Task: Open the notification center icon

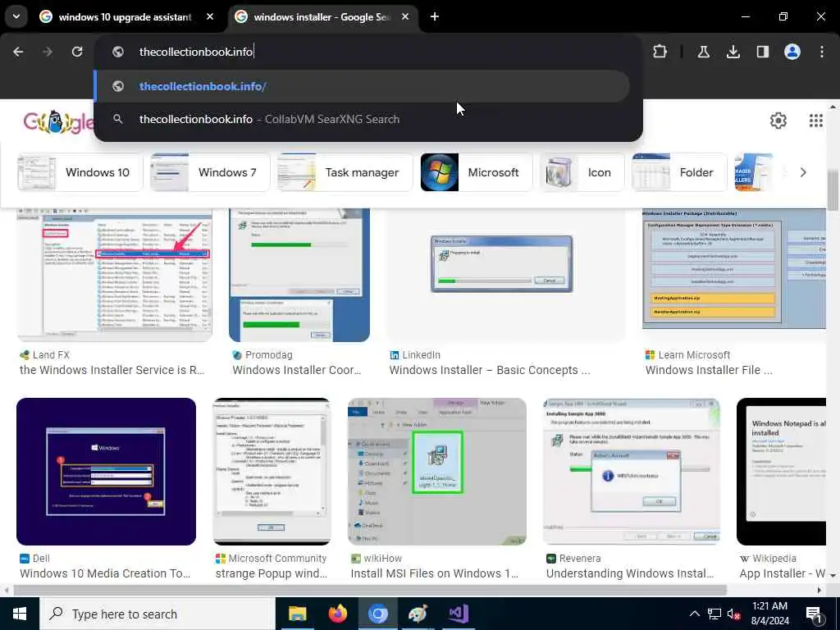Action: 814,614
